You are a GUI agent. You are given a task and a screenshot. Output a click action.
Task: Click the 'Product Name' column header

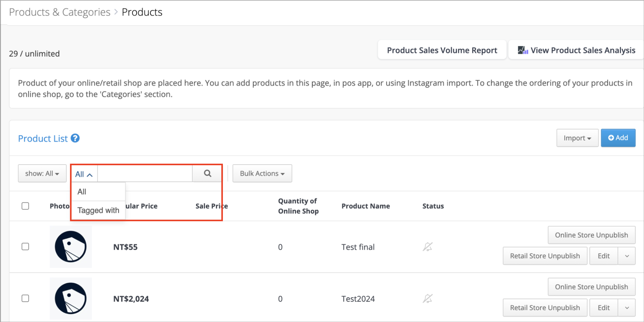366,206
